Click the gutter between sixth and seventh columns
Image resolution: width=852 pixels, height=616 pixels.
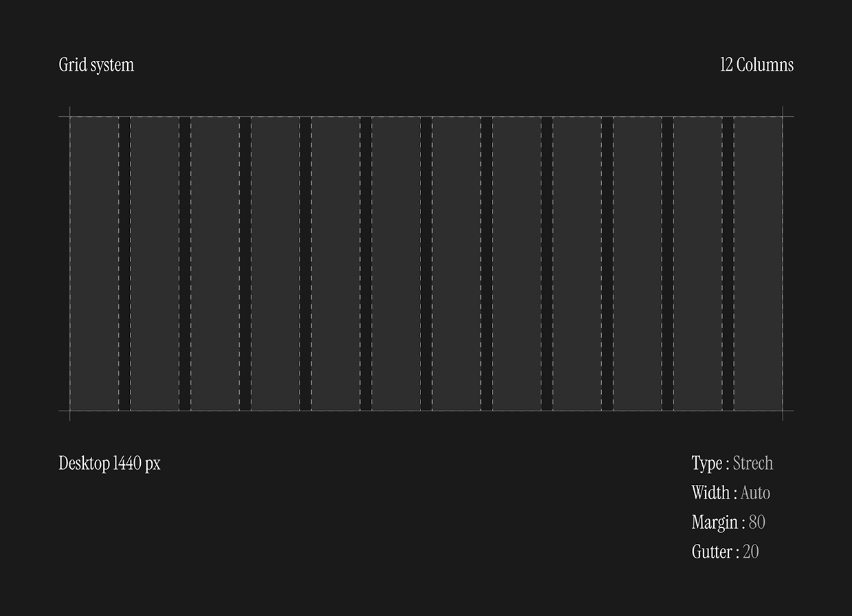426,264
